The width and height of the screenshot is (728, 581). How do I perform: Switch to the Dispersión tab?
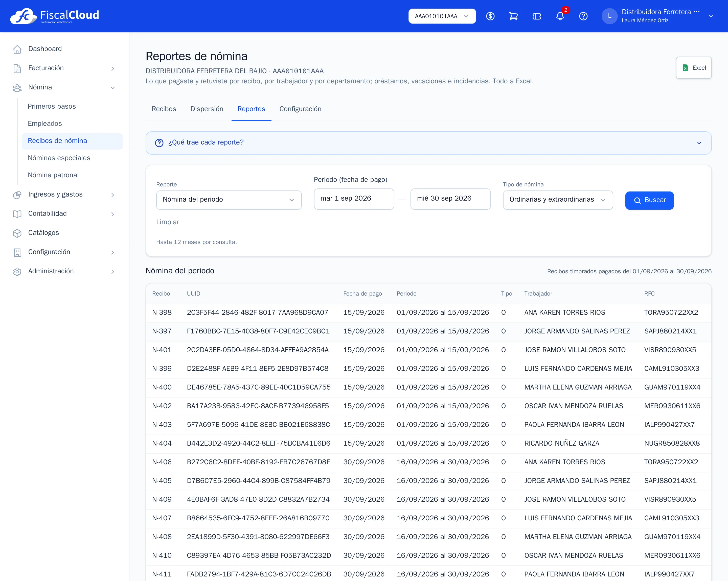tap(207, 109)
